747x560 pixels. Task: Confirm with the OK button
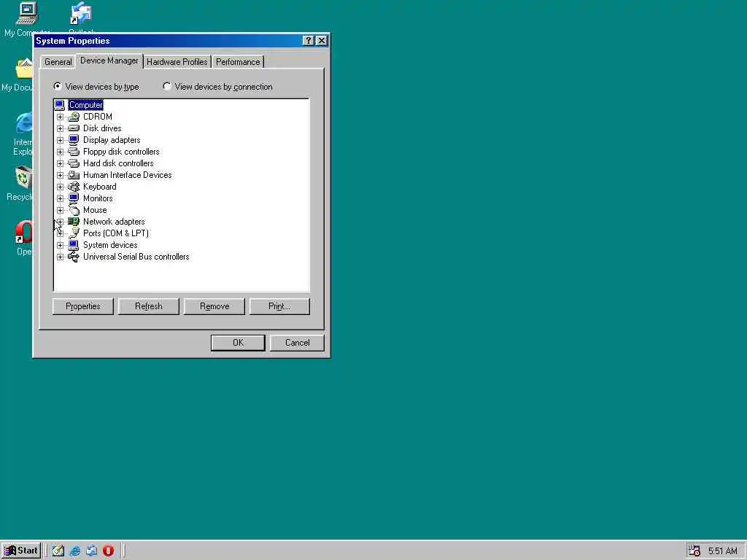coord(238,343)
